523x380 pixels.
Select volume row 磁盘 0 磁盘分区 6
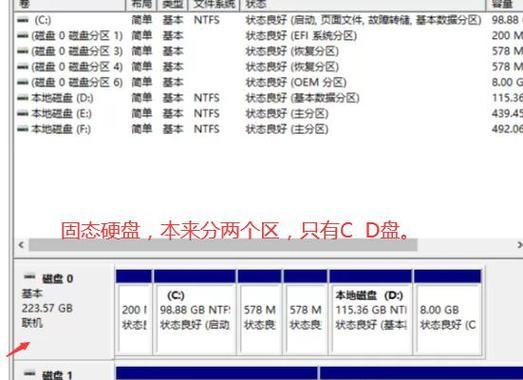pyautogui.click(x=269, y=82)
